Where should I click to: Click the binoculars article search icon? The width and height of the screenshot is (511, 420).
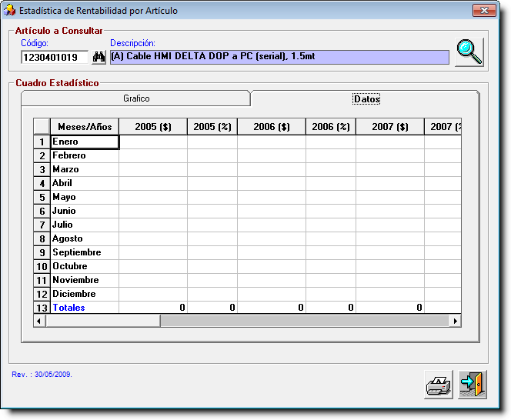click(x=99, y=58)
